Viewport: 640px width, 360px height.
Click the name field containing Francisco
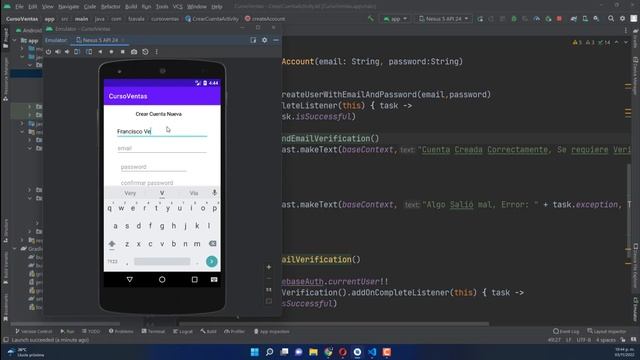point(162,131)
